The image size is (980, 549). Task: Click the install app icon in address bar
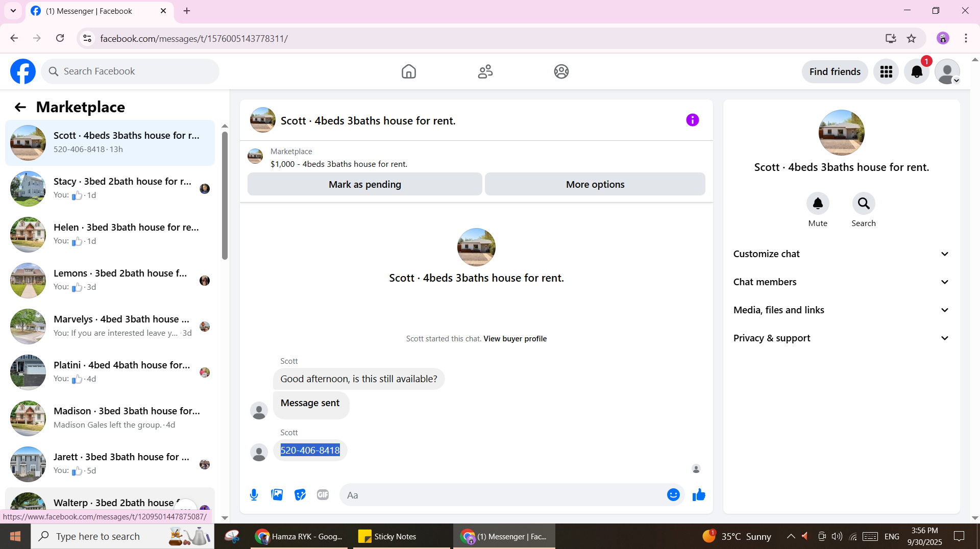coord(891,38)
